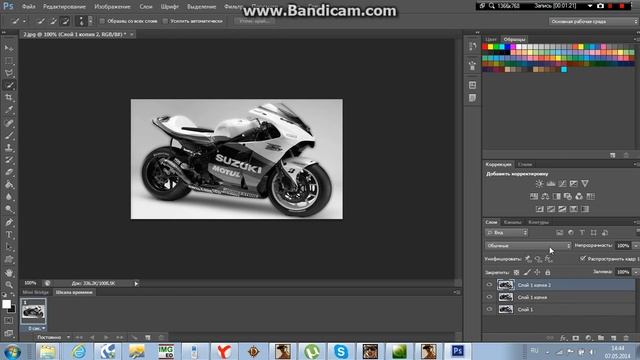Screen dimensions: 640x360
Task: Select the History Brush tool
Action: click(9, 160)
